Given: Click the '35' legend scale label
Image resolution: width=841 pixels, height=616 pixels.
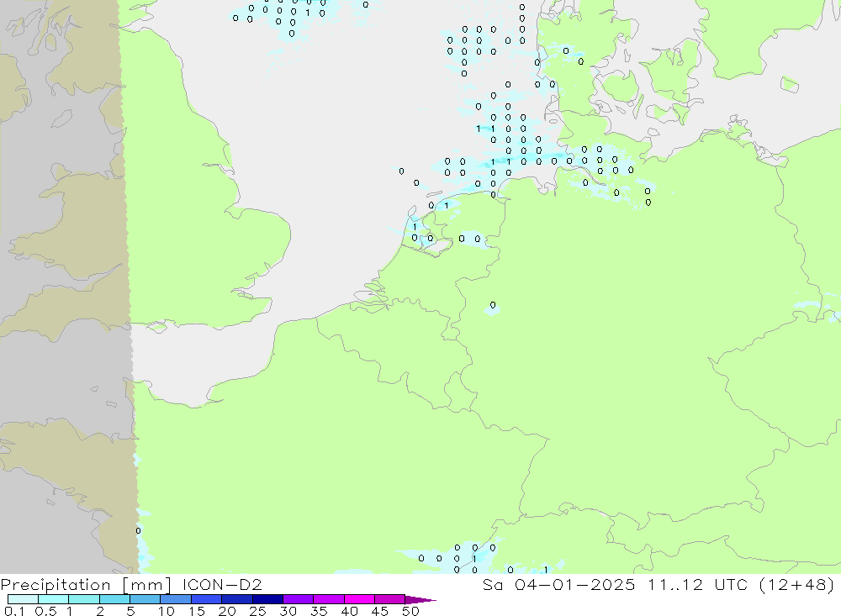Looking at the screenshot, I should [x=319, y=611].
